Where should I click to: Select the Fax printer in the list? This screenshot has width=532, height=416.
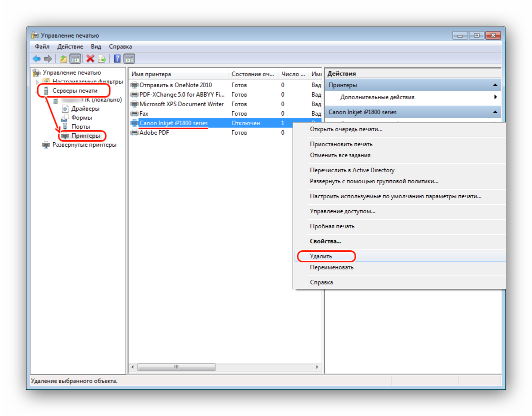tap(143, 114)
